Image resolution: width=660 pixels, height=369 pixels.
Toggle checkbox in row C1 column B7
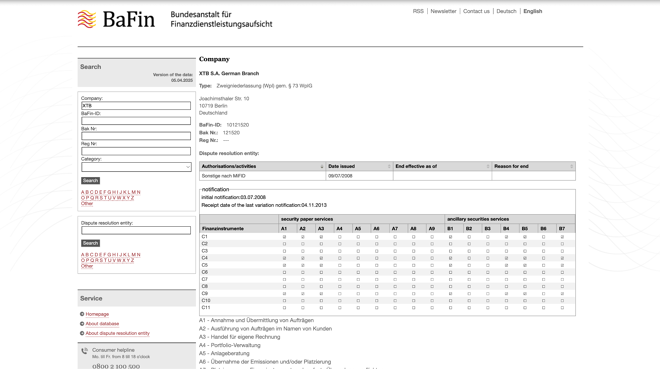(562, 237)
